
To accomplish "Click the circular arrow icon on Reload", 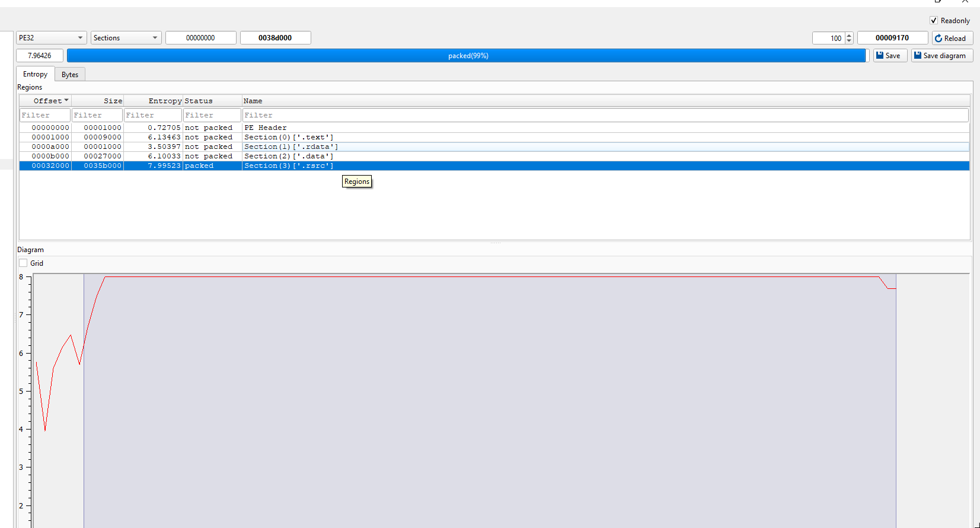I will (938, 38).
